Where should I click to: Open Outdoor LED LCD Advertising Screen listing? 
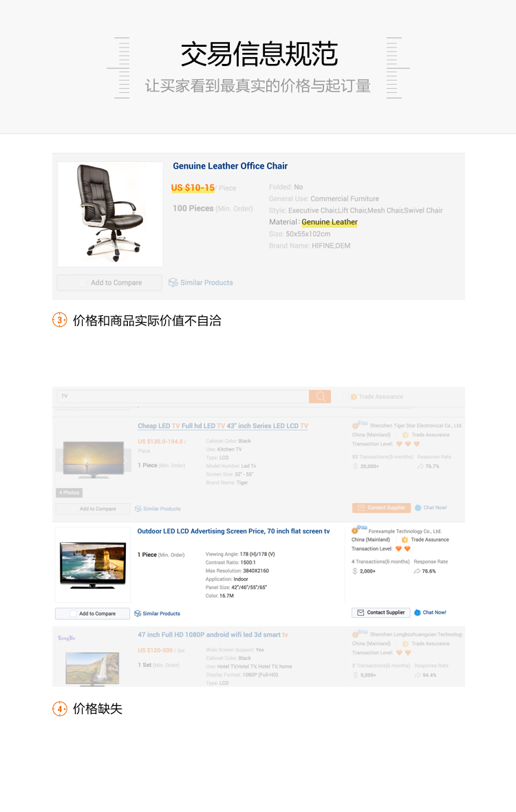233,531
